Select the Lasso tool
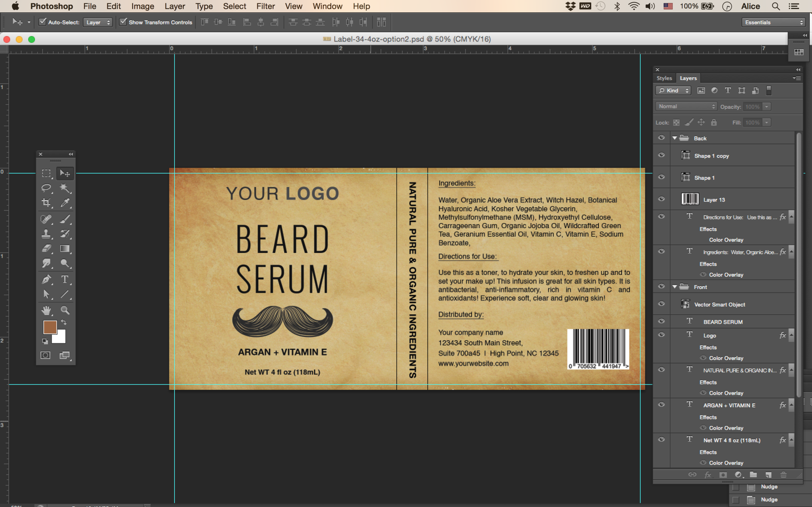The width and height of the screenshot is (812, 507). tap(46, 188)
